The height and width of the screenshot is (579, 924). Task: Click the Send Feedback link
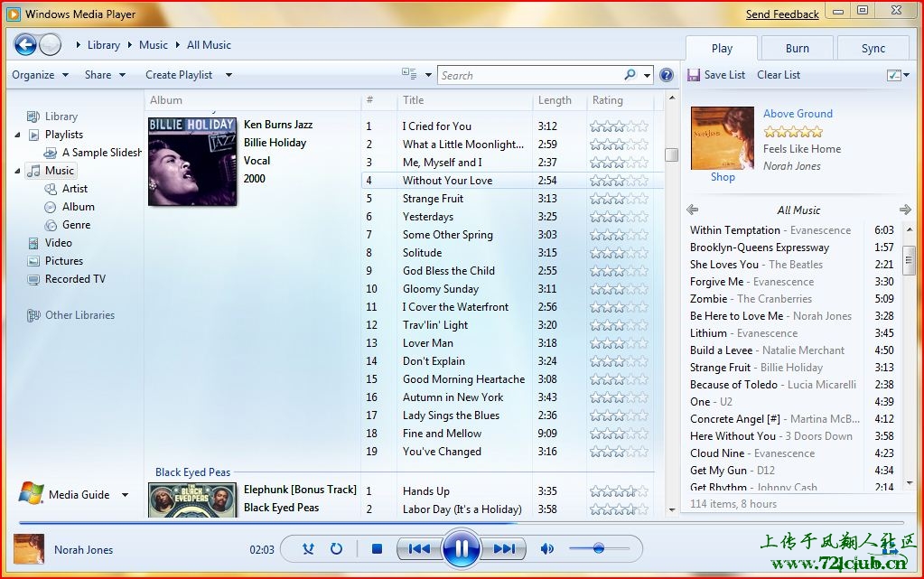coord(782,14)
